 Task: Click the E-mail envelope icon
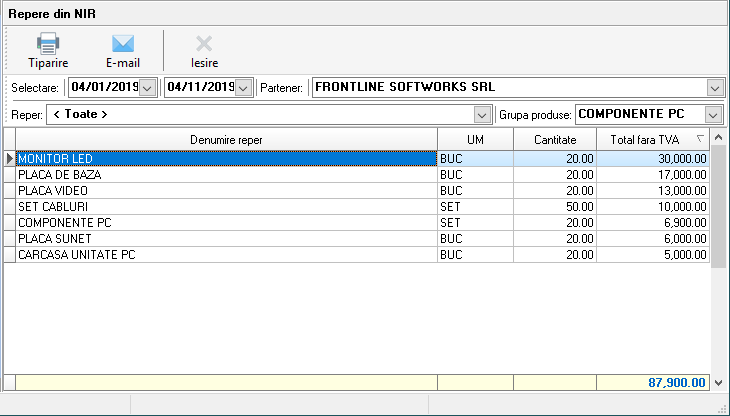(x=122, y=43)
